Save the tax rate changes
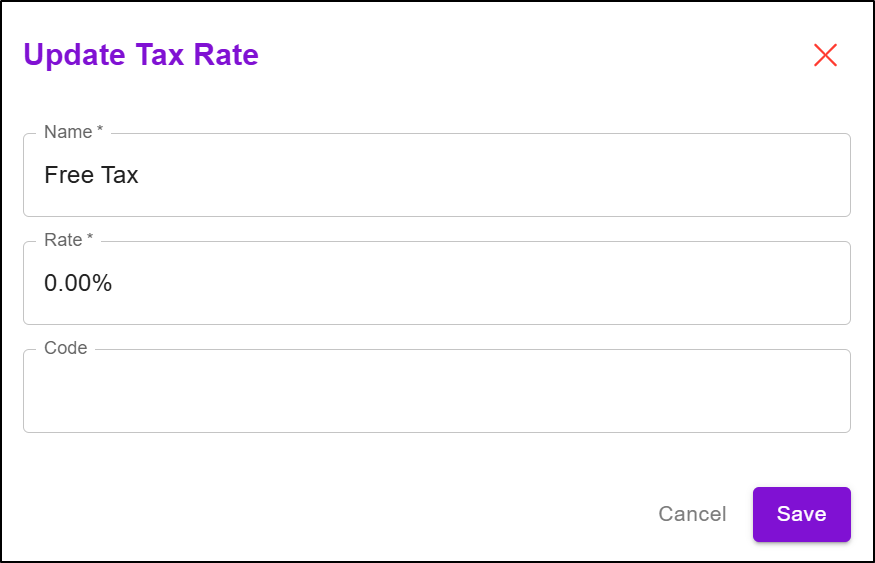Screen dimensions: 875x563 [801, 514]
